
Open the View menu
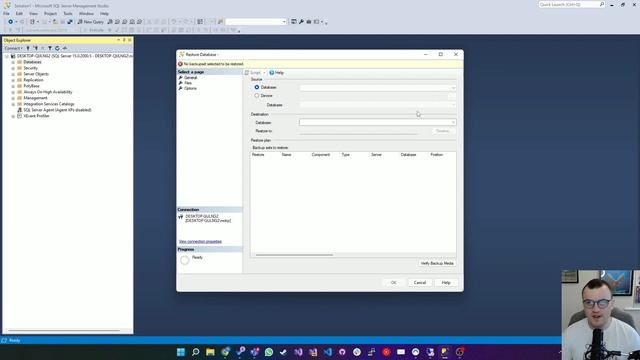click(x=33, y=13)
